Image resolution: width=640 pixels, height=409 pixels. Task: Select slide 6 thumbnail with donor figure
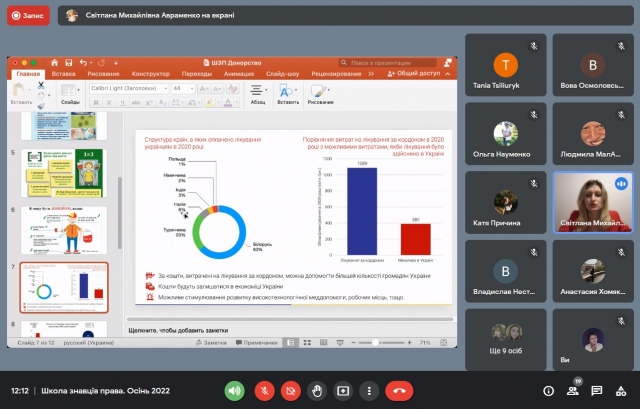pos(64,230)
